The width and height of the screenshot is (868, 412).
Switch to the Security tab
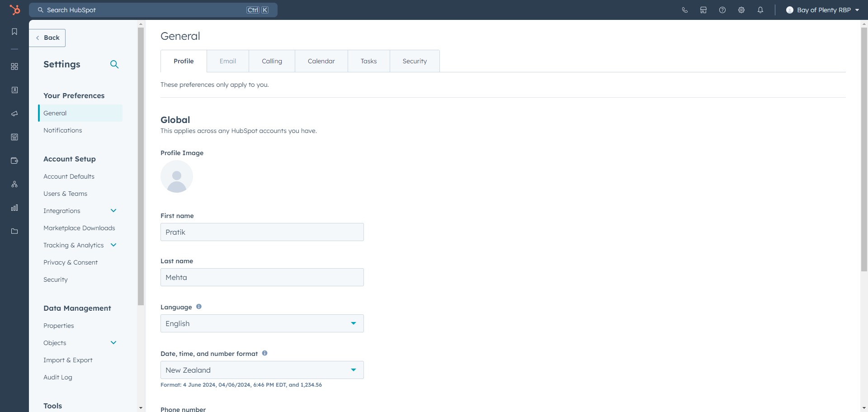tap(414, 61)
